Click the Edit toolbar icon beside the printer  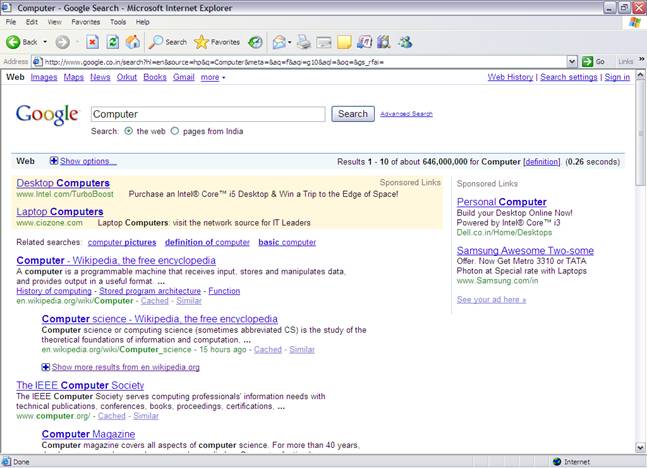(324, 42)
